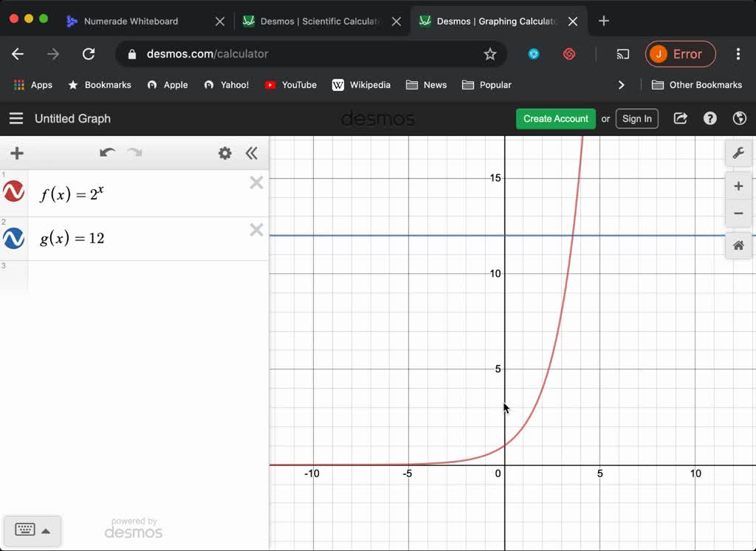Rename the graph via the Untitled Graph field

coord(72,118)
